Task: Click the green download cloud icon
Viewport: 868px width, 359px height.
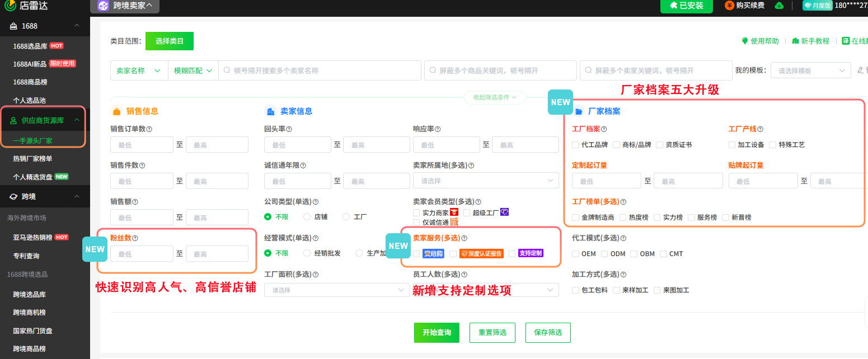Action: tap(779, 6)
